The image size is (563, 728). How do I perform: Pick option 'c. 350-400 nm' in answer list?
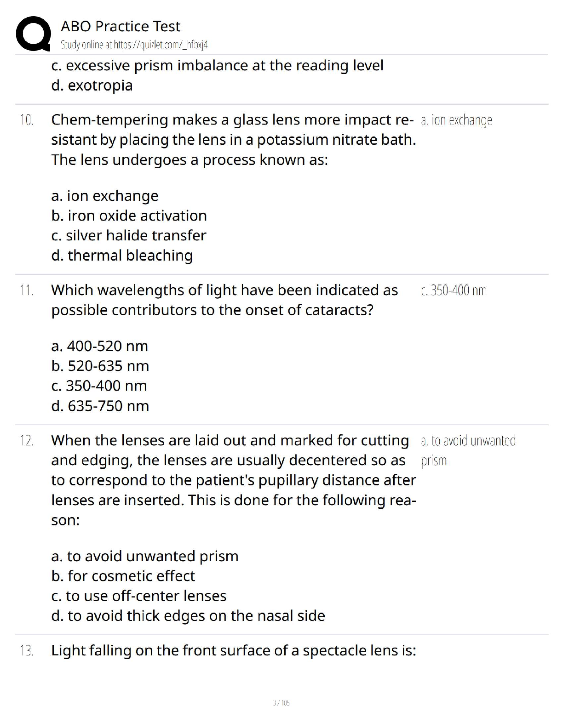pos(99,386)
